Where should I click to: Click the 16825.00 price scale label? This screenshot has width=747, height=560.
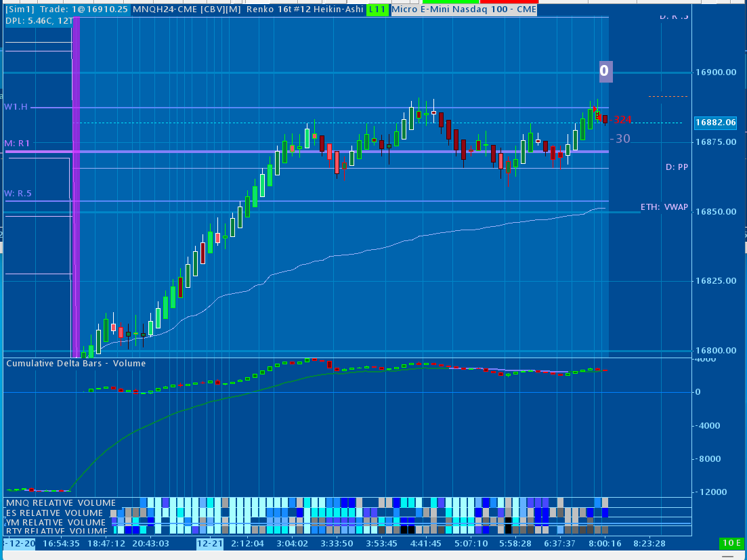(716, 280)
